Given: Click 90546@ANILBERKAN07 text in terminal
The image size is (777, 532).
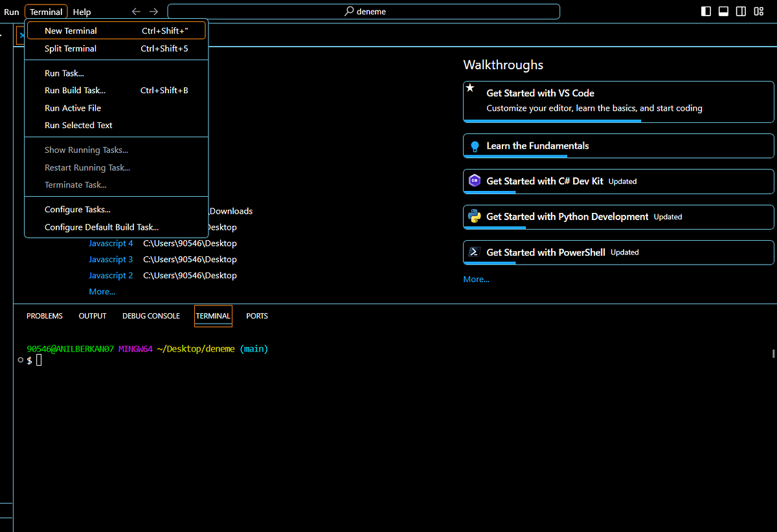Looking at the screenshot, I should click(71, 349).
